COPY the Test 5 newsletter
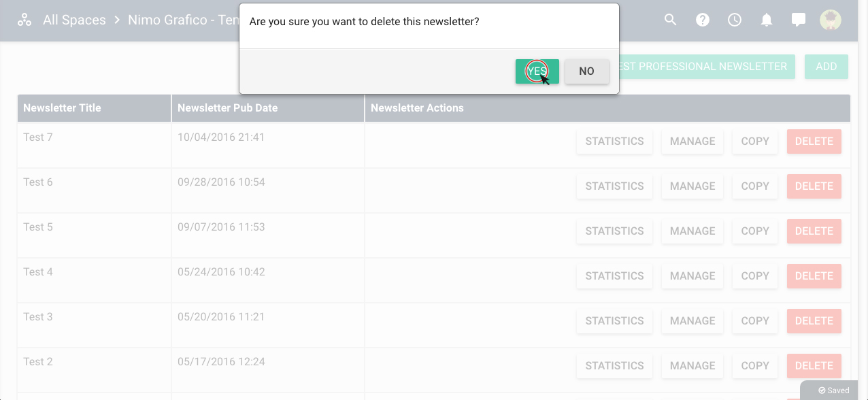The height and width of the screenshot is (400, 868). [x=755, y=231]
